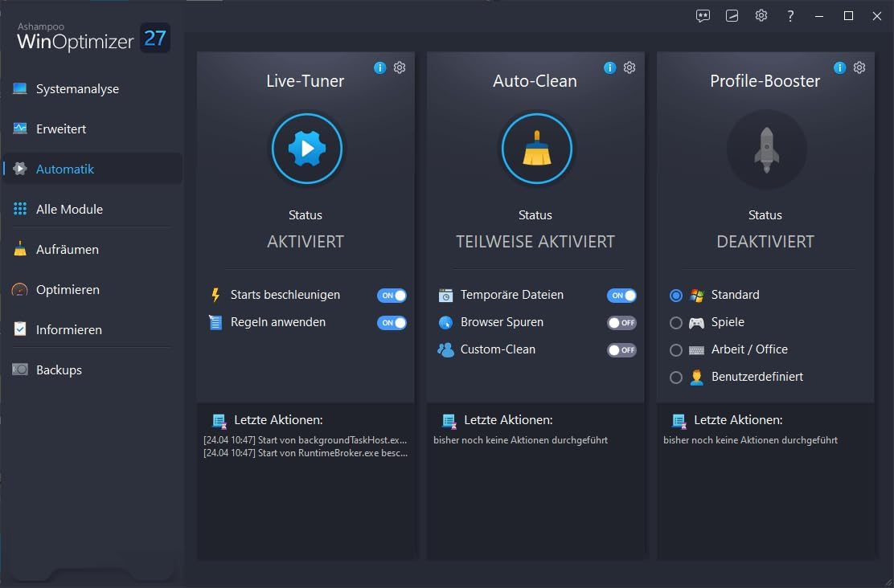Show Live-Tuner info icon

[379, 67]
